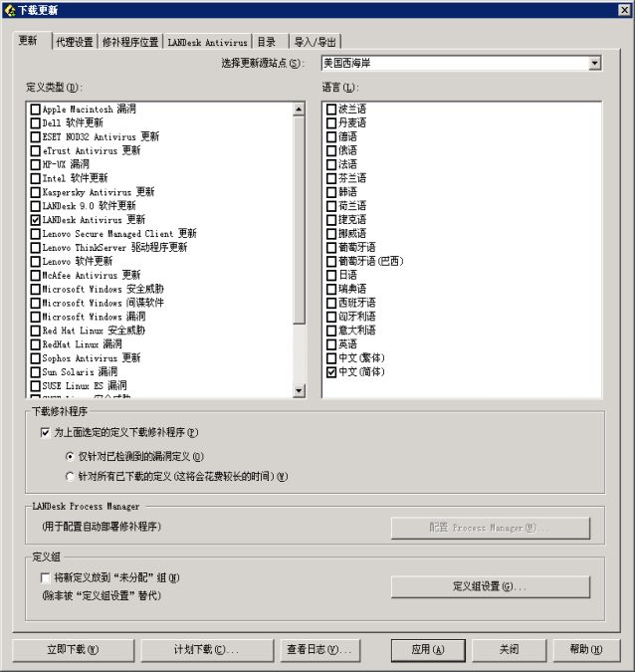
Task: Open the LANDesk Antivirus tab
Action: [x=207, y=42]
